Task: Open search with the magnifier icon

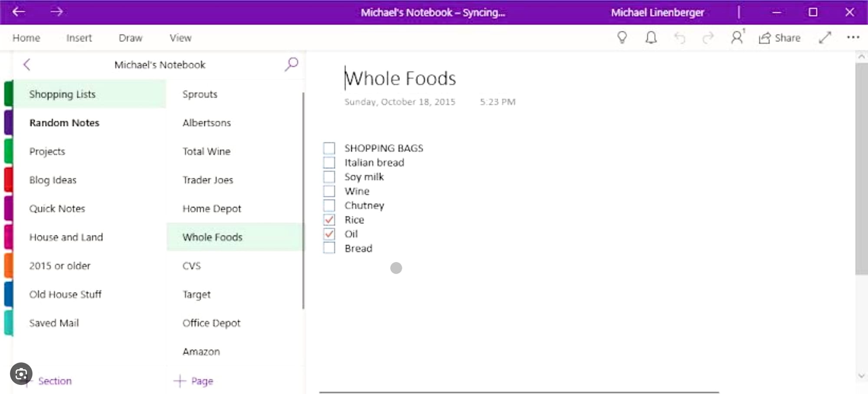Action: pyautogui.click(x=291, y=64)
